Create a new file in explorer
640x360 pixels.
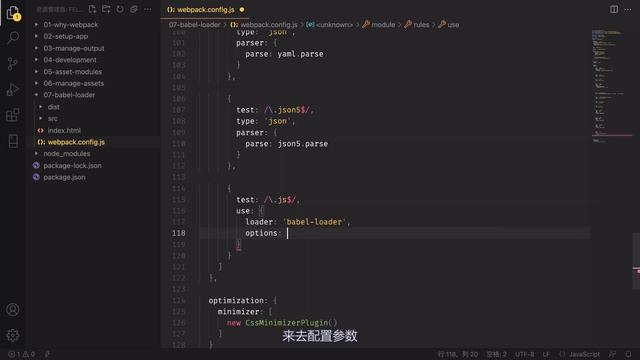(x=92, y=9)
